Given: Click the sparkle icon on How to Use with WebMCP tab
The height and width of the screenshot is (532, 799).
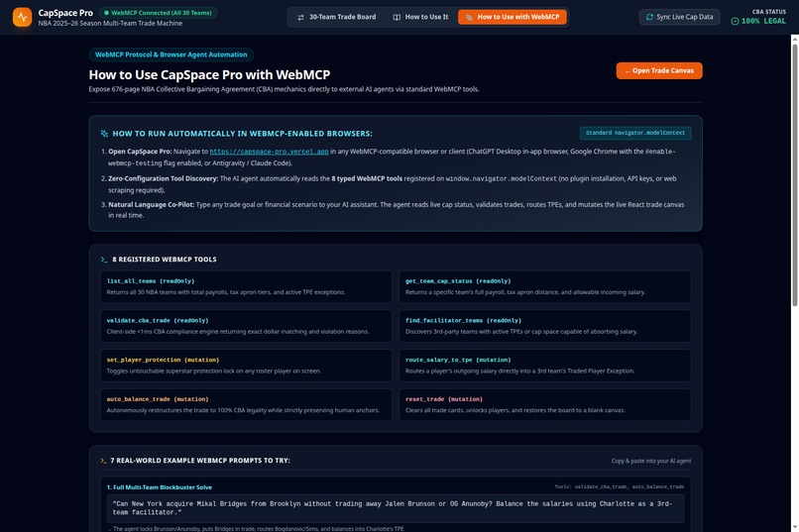Looking at the screenshot, I should pos(469,17).
